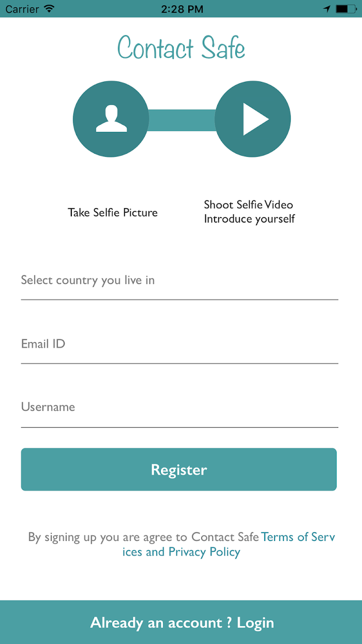Click the Introduce yourself text
Image resolution: width=362 pixels, height=644 pixels.
(x=249, y=219)
